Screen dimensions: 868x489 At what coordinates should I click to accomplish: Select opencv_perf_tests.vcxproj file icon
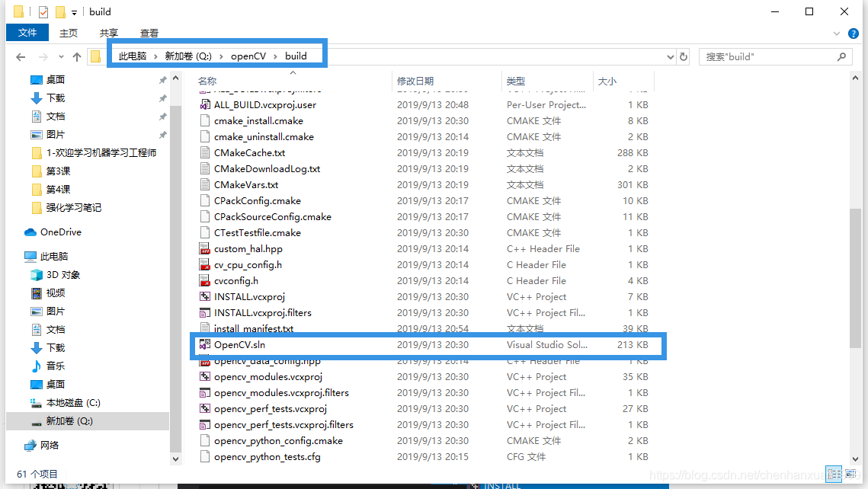pyautogui.click(x=205, y=409)
